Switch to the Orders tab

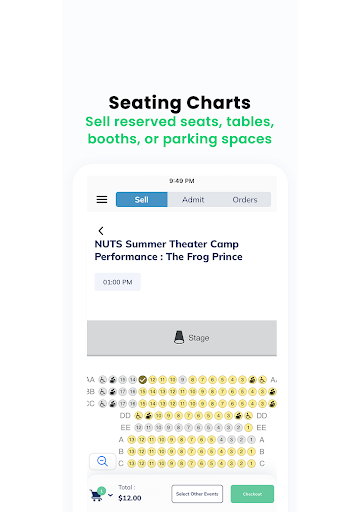(245, 200)
